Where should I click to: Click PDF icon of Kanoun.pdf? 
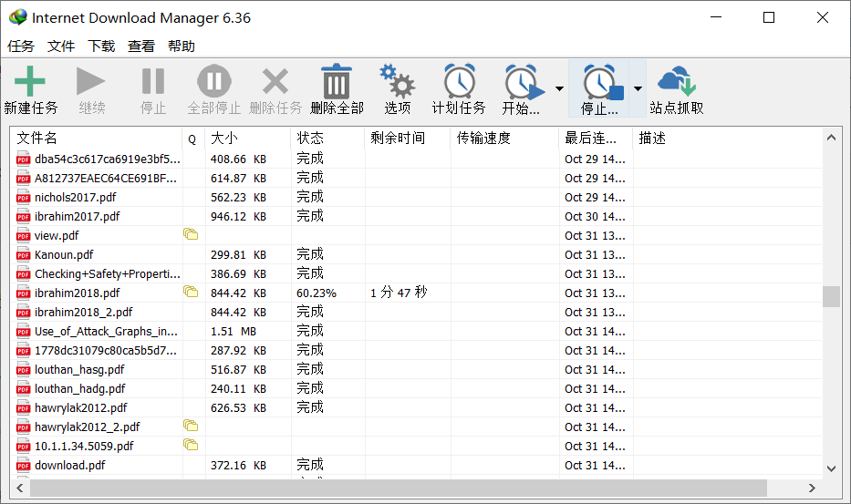(x=23, y=255)
